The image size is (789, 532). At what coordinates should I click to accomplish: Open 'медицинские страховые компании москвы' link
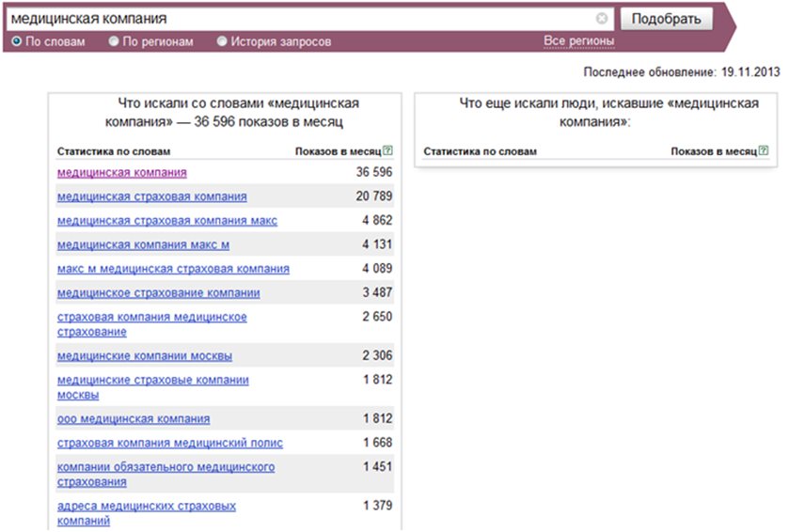(x=153, y=387)
